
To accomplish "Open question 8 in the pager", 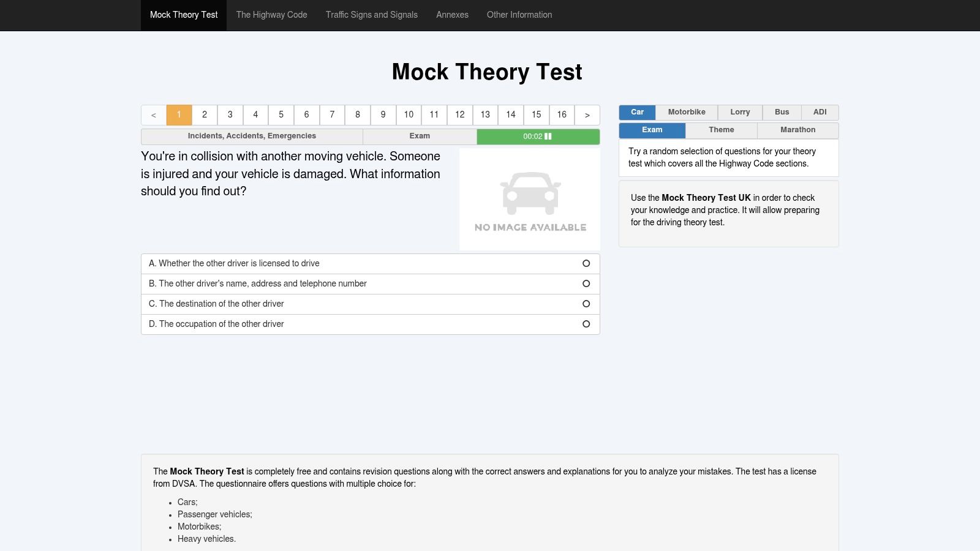I will click(x=358, y=115).
